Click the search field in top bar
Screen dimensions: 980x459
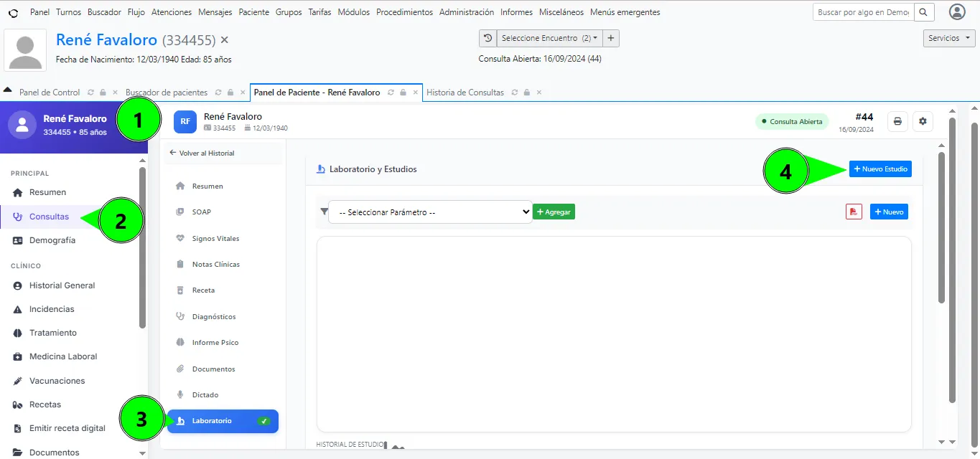point(863,12)
